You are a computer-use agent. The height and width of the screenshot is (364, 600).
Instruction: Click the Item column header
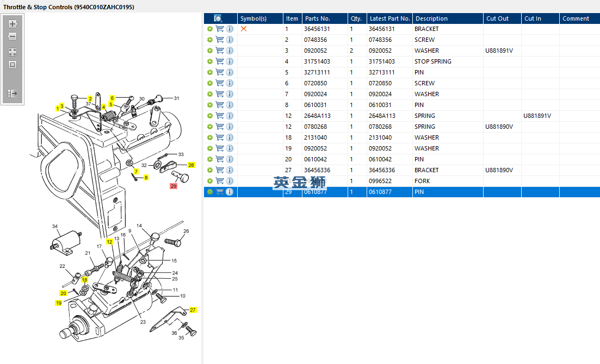click(x=292, y=18)
